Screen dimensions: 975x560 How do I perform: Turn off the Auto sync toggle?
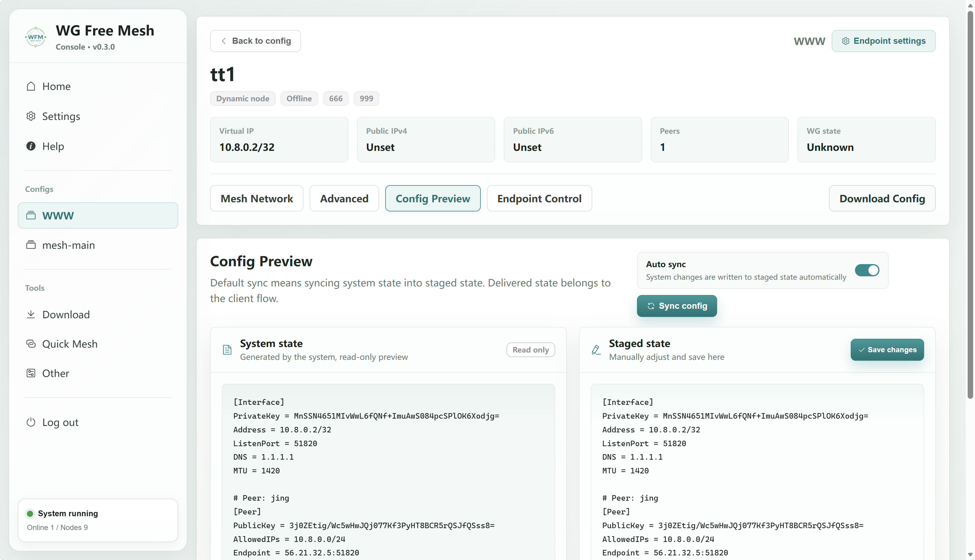(x=867, y=270)
